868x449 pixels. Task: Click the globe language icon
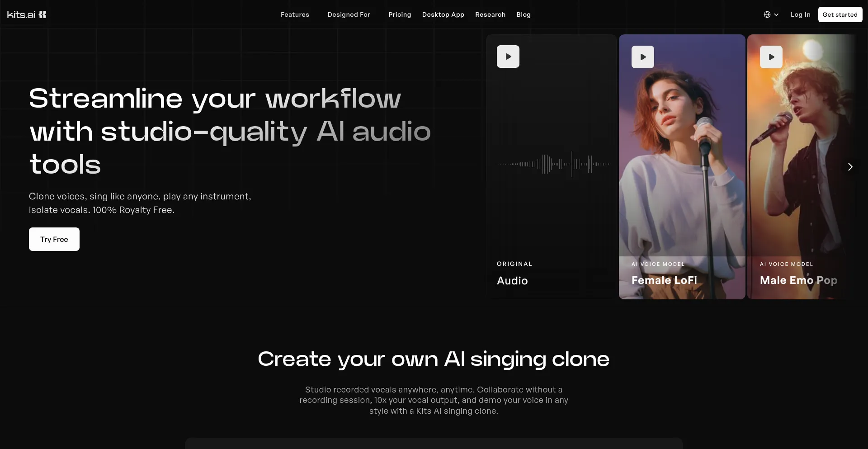click(767, 14)
